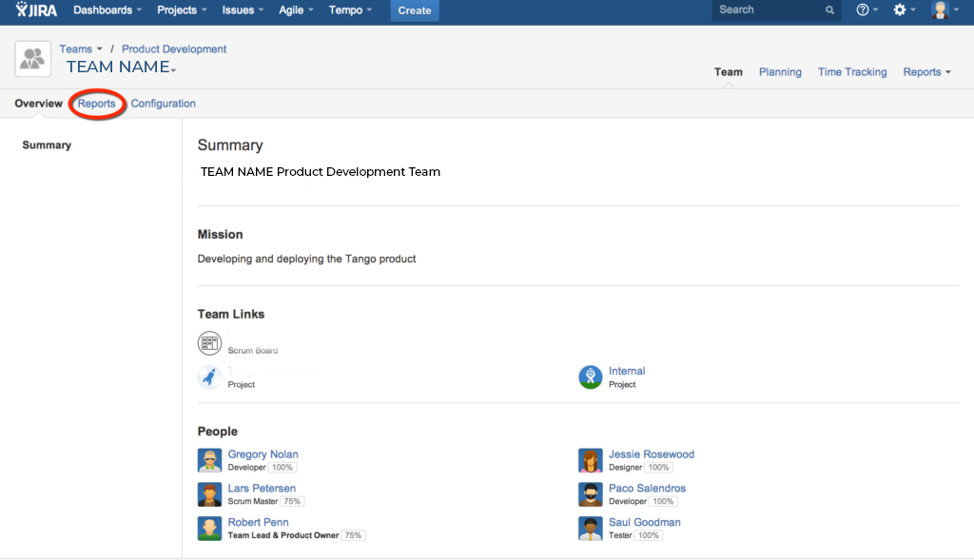Expand the Tempo dropdown
974x560 pixels.
coord(350,10)
